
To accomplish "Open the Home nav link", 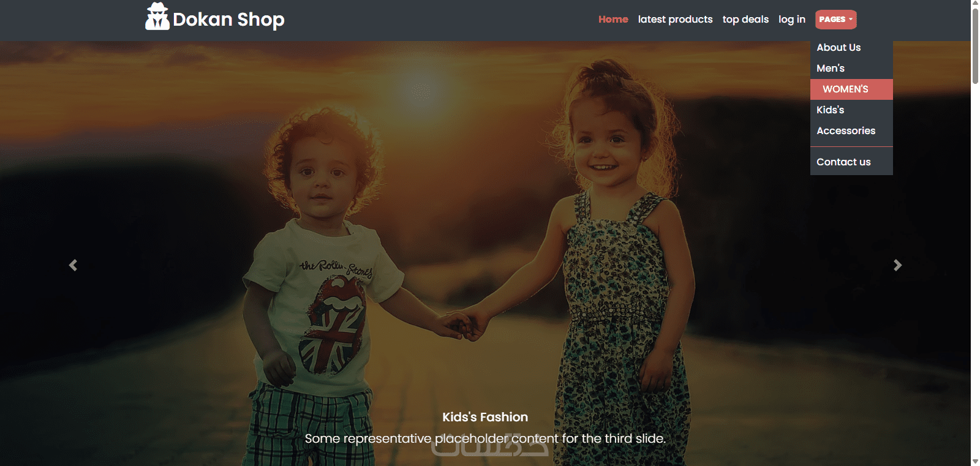I will [613, 20].
